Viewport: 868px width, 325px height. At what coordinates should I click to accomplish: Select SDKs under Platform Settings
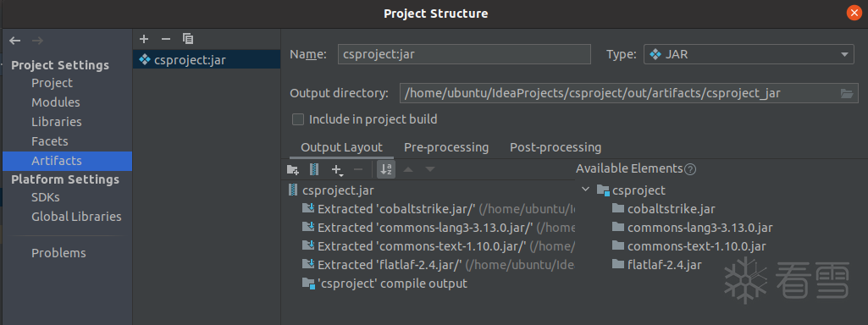[46, 197]
